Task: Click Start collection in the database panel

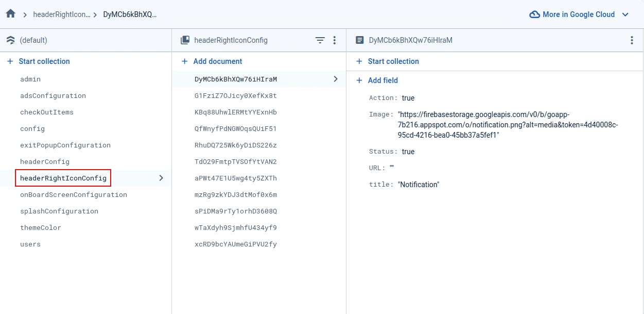Action: (44, 61)
